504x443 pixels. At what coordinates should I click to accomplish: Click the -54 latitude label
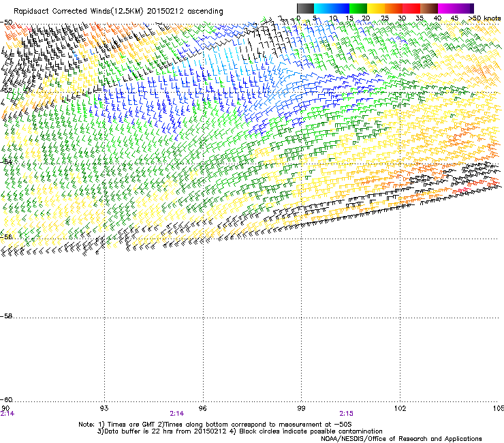6,162
